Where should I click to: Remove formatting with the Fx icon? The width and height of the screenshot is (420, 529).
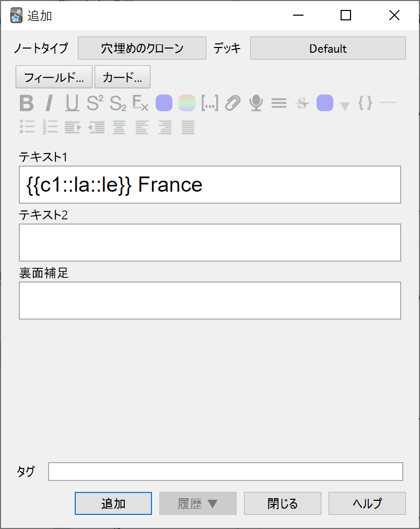tap(141, 103)
